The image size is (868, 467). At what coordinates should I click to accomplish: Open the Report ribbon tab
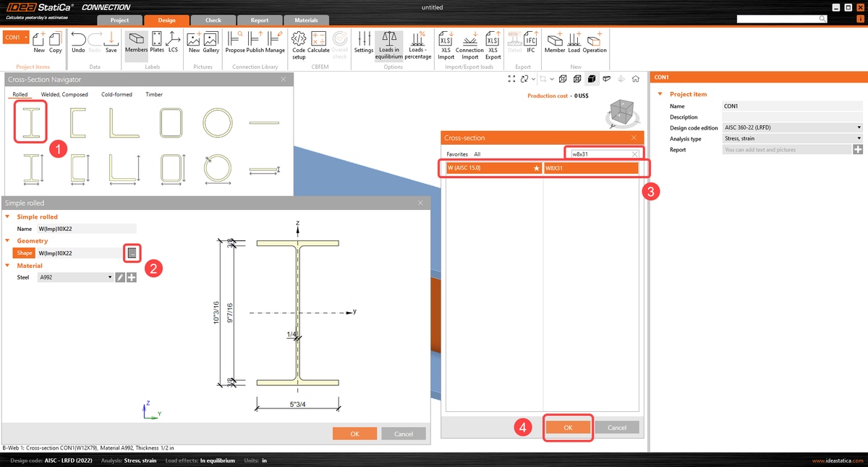pos(260,20)
